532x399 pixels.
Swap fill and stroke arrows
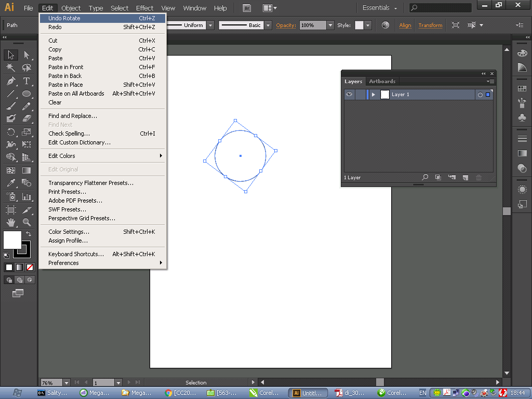coord(29,234)
